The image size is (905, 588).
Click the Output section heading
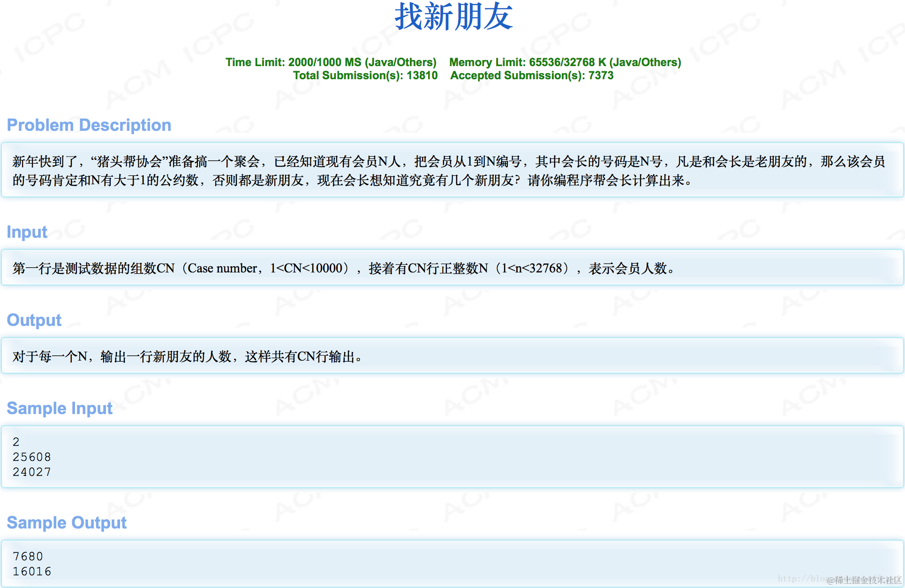tap(34, 320)
